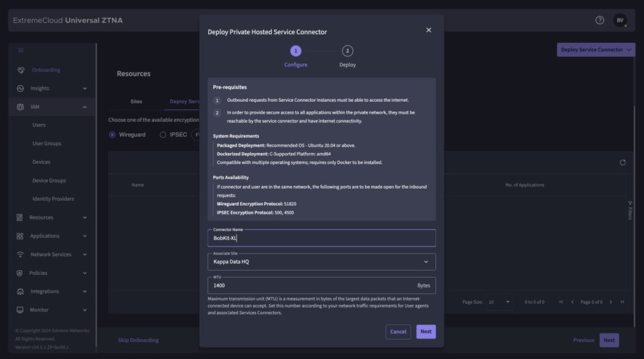
Task: Click the refresh icon above the table
Action: point(623,162)
